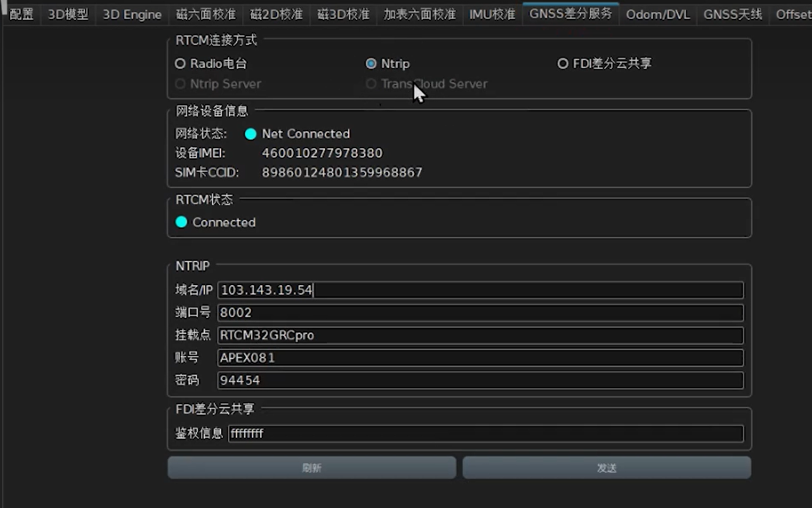Image resolution: width=812 pixels, height=508 pixels.
Task: Click the 账号 account field
Action: click(x=480, y=358)
